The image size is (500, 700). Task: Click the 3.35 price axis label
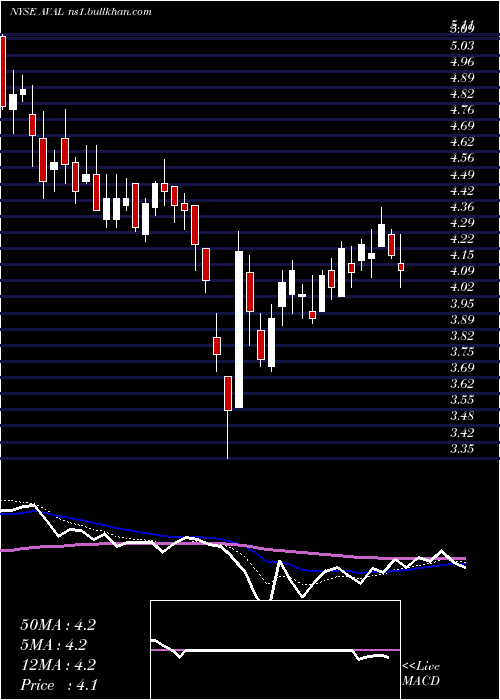[462, 448]
